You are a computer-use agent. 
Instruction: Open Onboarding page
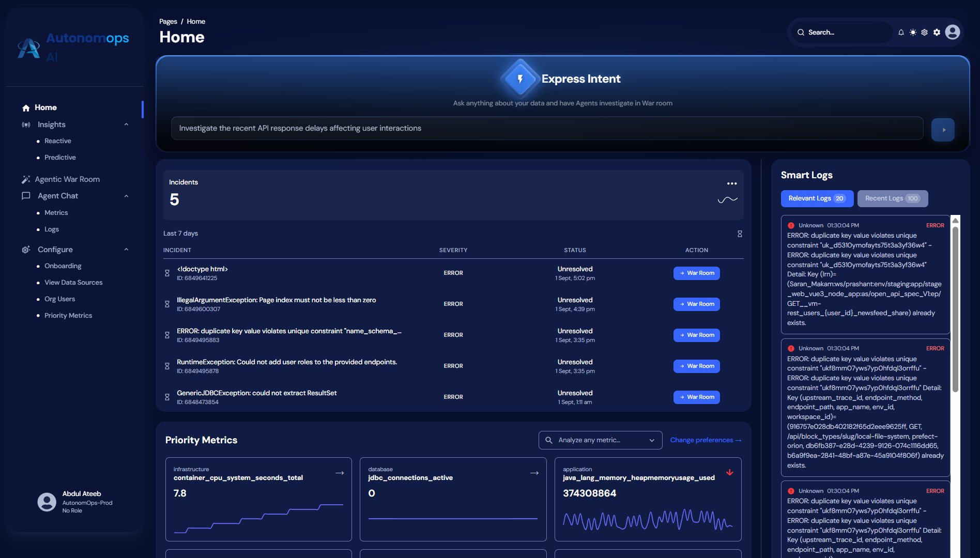pyautogui.click(x=63, y=266)
